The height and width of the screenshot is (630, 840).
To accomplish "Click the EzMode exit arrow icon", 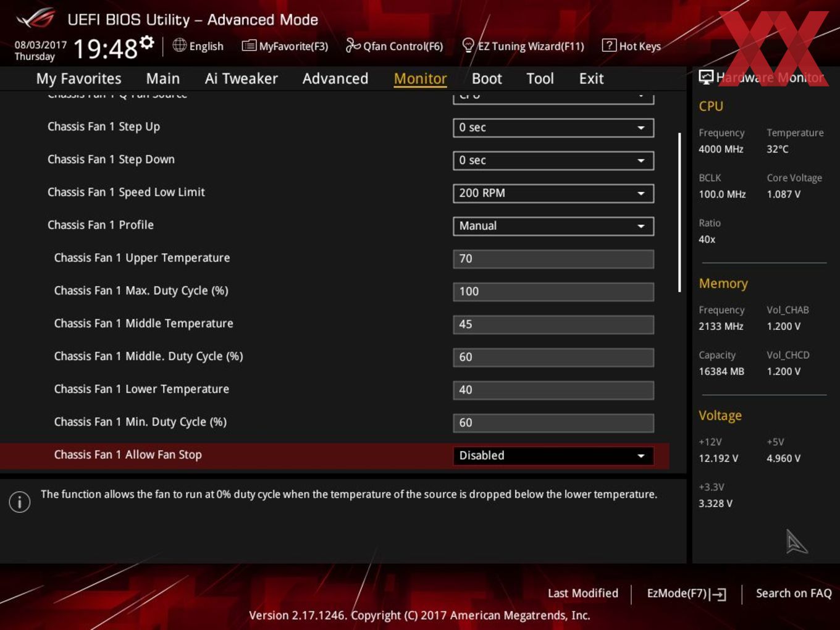I will tap(718, 594).
